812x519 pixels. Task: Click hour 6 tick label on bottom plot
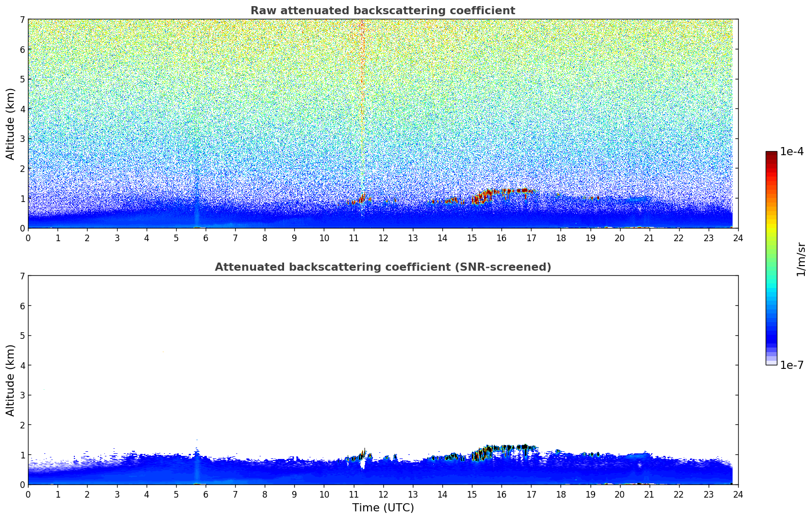click(206, 494)
